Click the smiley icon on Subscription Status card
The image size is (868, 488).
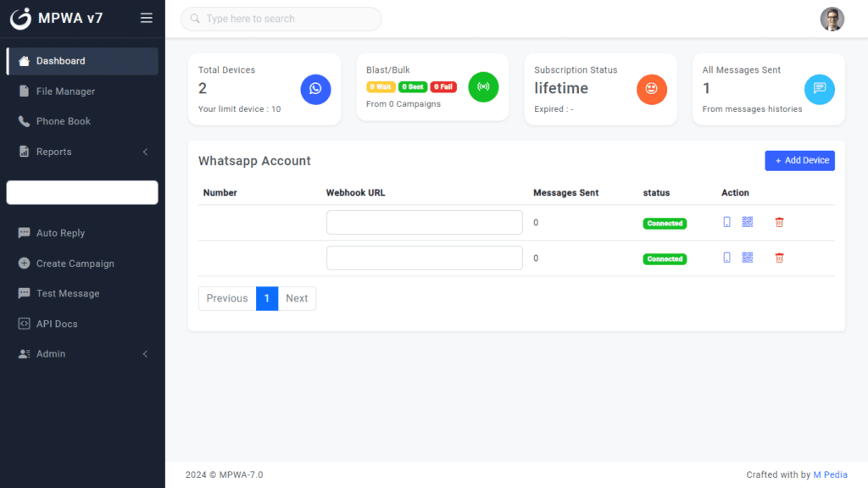[x=651, y=86]
